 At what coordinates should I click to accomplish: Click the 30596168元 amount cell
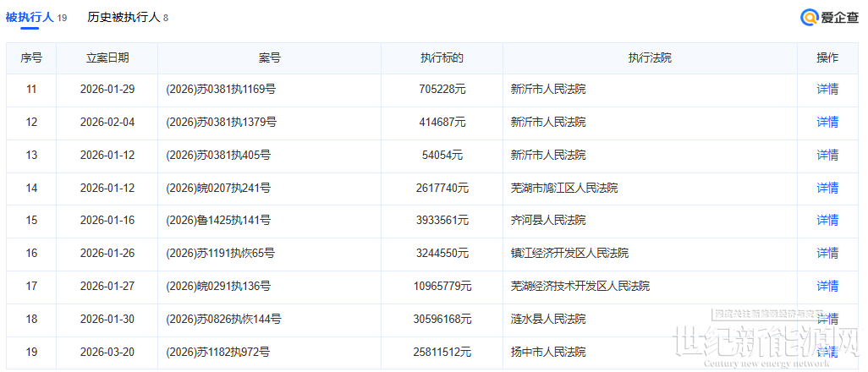[x=442, y=320]
